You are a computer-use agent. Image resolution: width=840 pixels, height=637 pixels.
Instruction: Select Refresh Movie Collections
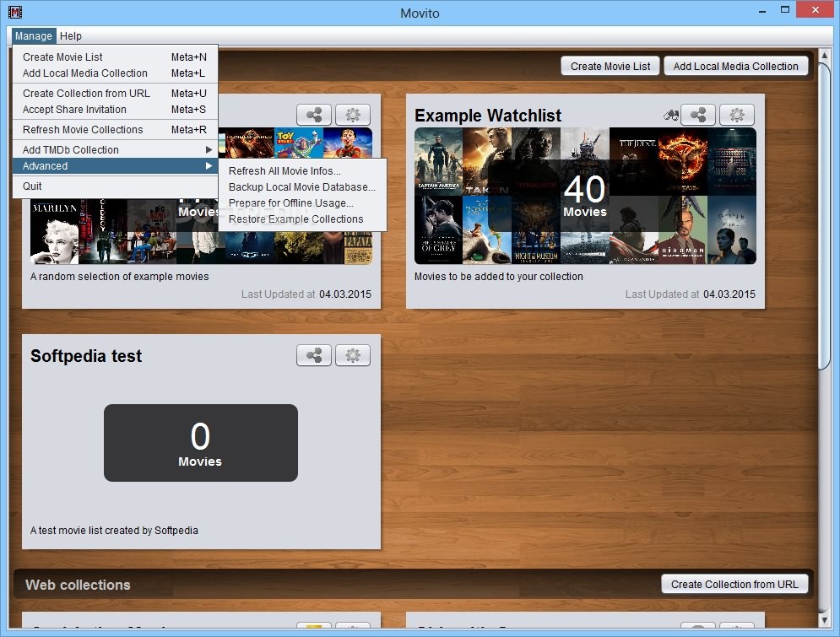(x=115, y=130)
